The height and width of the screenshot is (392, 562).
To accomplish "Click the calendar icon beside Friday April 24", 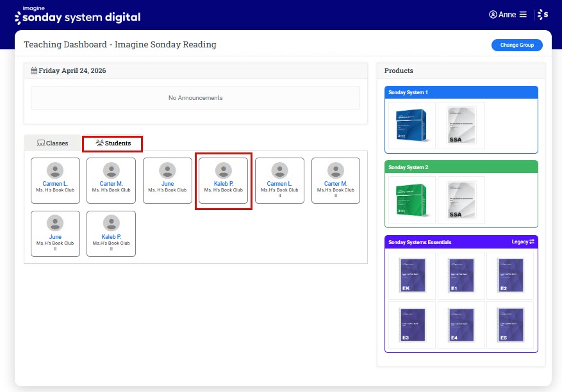I will coord(34,70).
